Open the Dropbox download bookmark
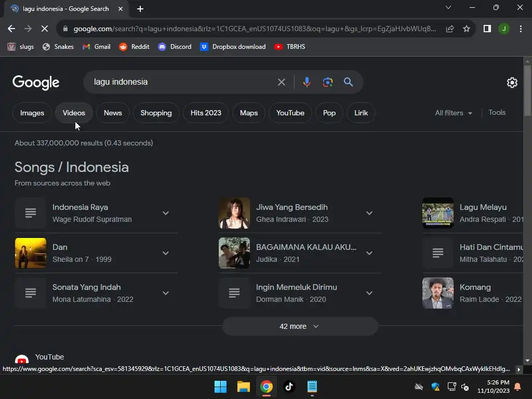Viewport: 532px width, 399px height. [233, 47]
